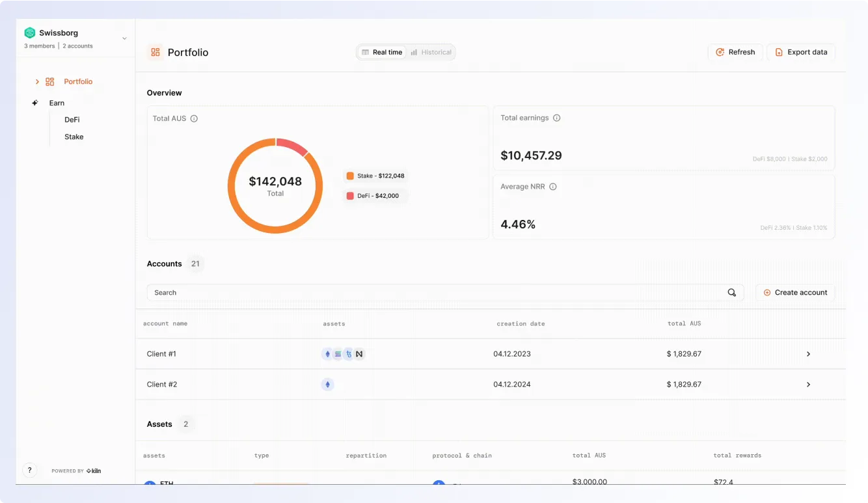This screenshot has height=503, width=868.
Task: Go to DeFi under Earn
Action: click(72, 120)
